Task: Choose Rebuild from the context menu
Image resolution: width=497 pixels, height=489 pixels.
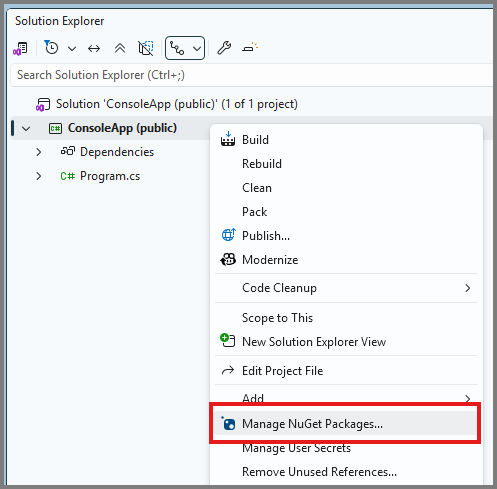Action: coord(346,164)
